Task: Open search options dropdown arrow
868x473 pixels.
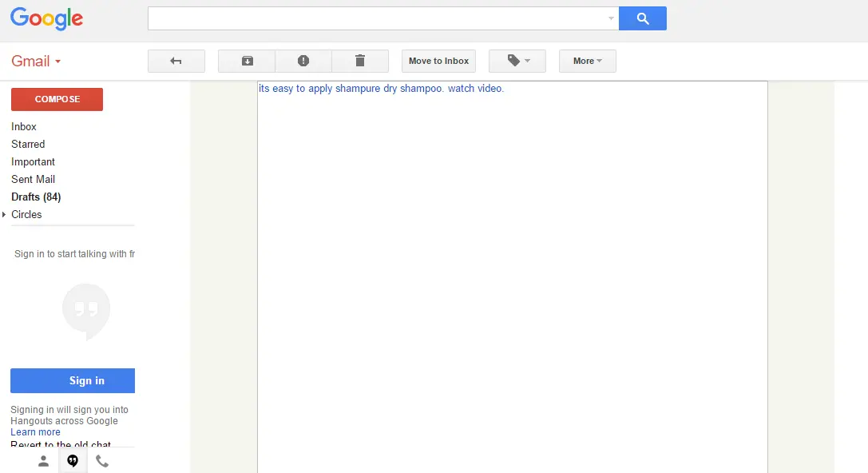Action: [x=611, y=18]
